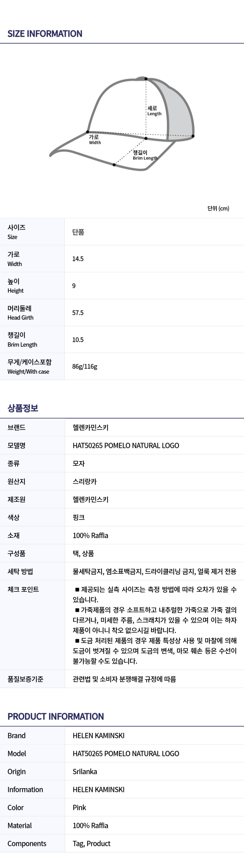Click the Width value 14.5
The width and height of the screenshot is (244, 868).
[x=78, y=259]
